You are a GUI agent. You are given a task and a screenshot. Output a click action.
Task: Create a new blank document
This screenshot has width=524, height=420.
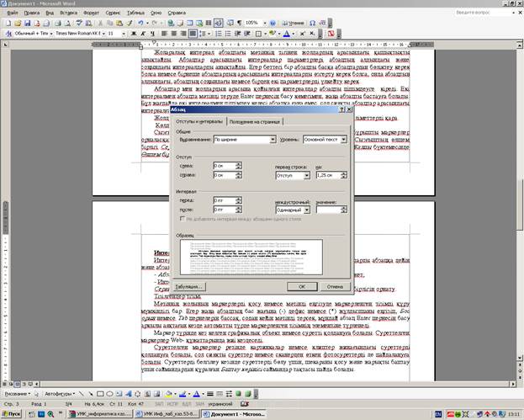[x=5, y=23]
